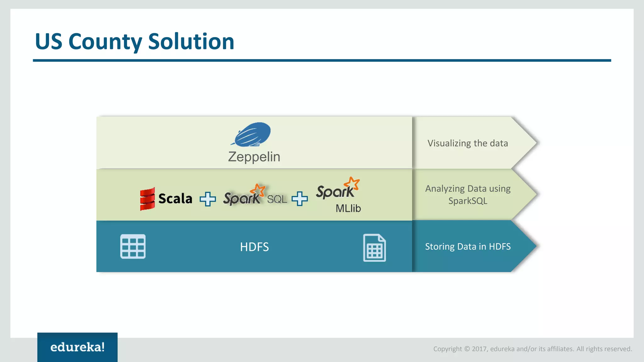Click the MLlib text label
The width and height of the screenshot is (644, 362).
pos(348,208)
